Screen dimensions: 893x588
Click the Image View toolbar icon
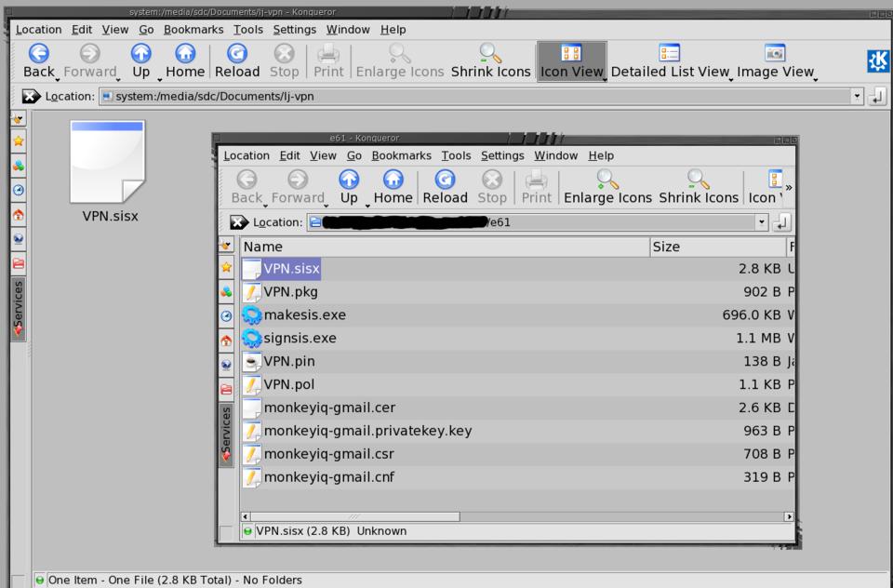click(775, 60)
